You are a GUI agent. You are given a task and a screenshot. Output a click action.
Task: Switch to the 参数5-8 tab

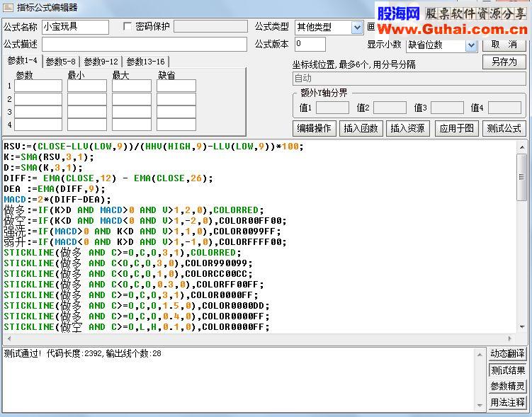pos(60,62)
